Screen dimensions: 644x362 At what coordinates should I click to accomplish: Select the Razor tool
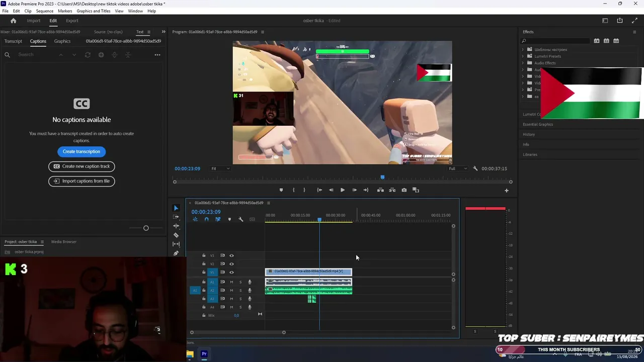(x=176, y=235)
